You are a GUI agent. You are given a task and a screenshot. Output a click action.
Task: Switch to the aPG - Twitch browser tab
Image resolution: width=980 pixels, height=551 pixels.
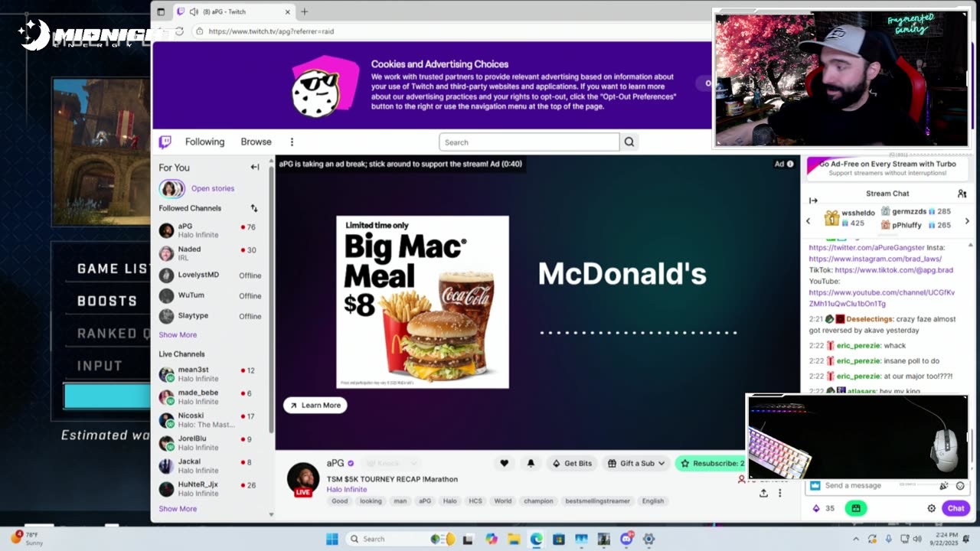tap(234, 12)
